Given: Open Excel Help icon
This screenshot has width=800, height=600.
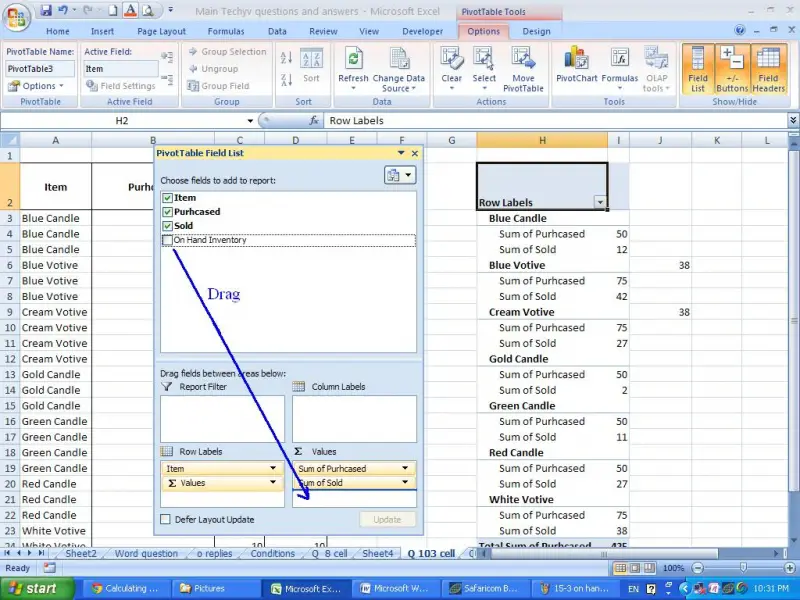Looking at the screenshot, I should pos(740,31).
